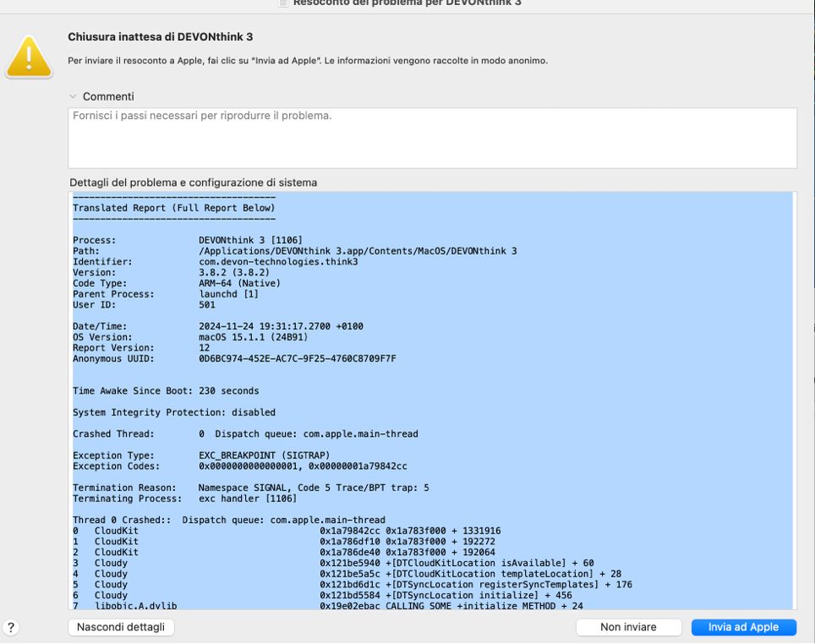
Task: Click stack frame 2 CloudKit 0x1a786de40
Action: point(284,553)
